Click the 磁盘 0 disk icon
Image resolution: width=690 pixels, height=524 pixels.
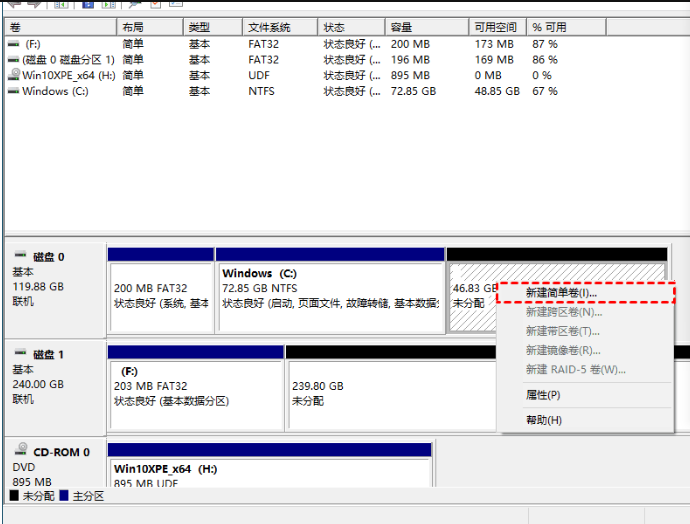point(20,255)
